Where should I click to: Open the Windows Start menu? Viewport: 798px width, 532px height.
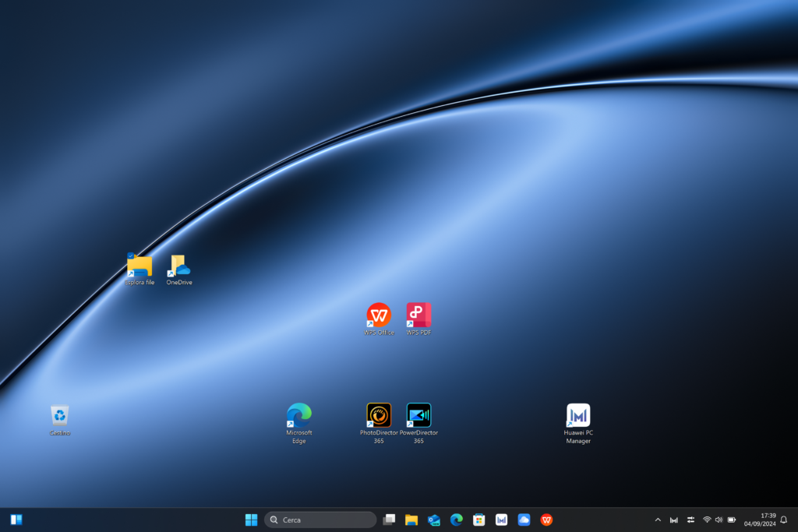[x=251, y=520]
